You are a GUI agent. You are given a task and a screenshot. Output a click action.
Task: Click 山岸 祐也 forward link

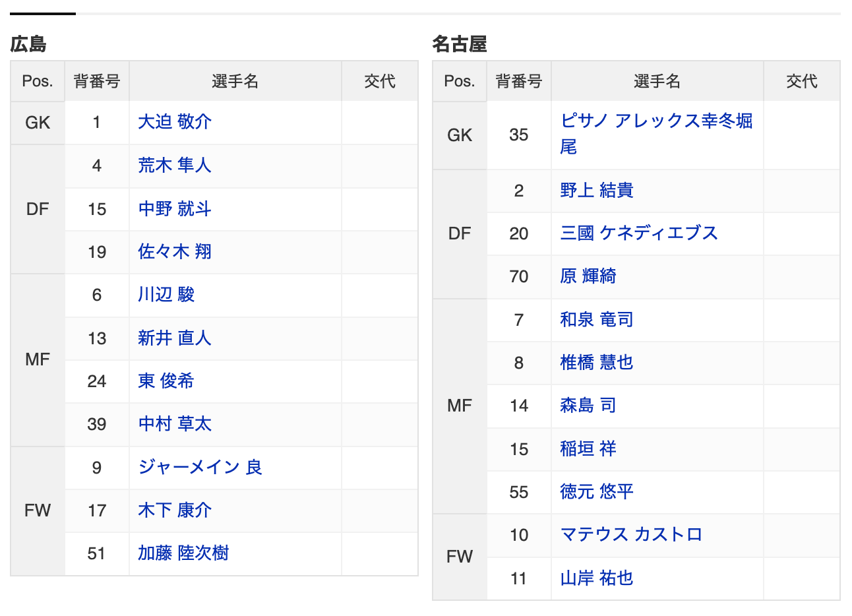[597, 578]
